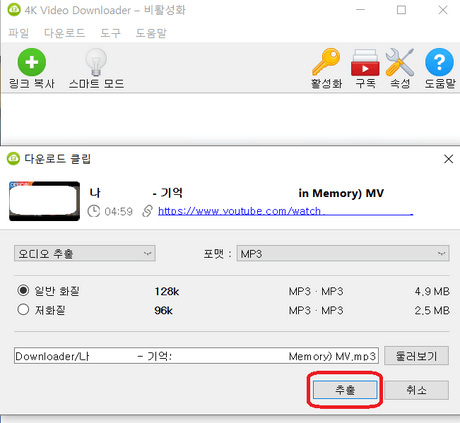This screenshot has width=460, height=423.
Task: Click the 둘러보기 browse button
Action: 416,356
